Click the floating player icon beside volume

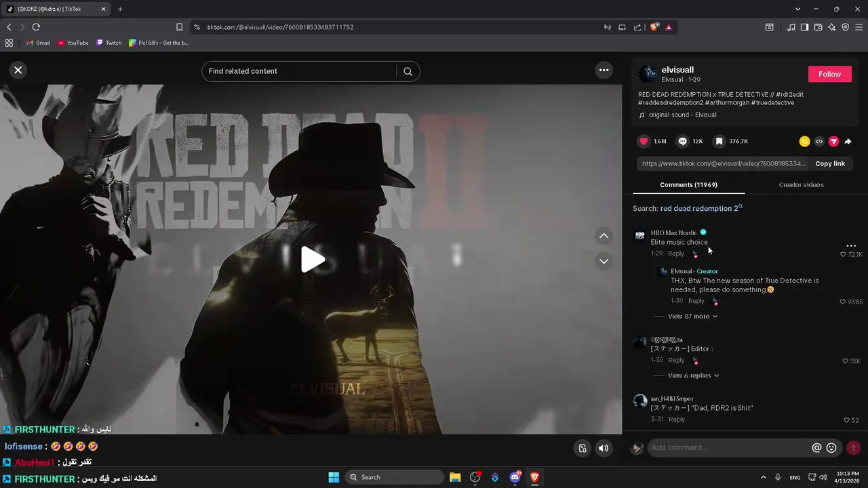tap(583, 448)
